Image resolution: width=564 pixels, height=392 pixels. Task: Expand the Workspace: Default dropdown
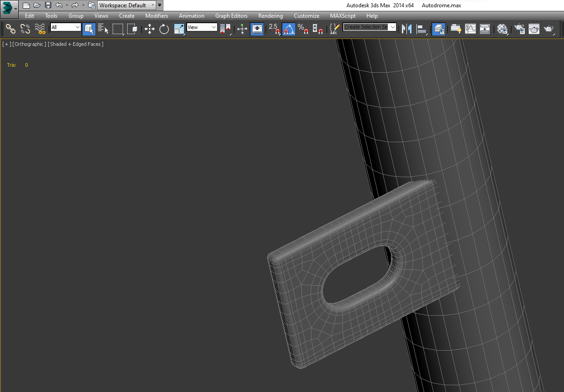point(127,5)
